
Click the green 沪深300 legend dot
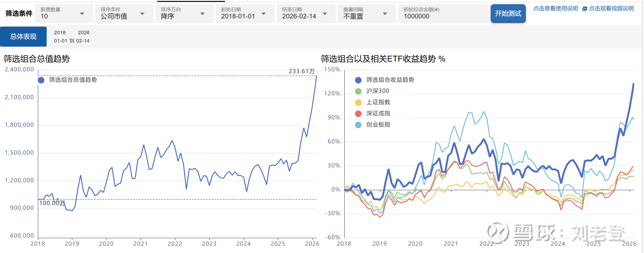[x=359, y=91]
